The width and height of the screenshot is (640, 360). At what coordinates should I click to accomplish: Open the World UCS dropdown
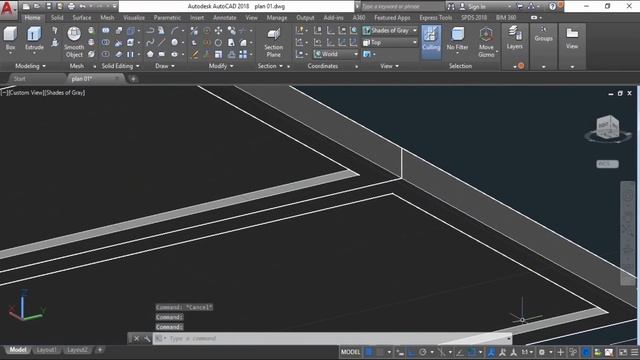[336, 54]
